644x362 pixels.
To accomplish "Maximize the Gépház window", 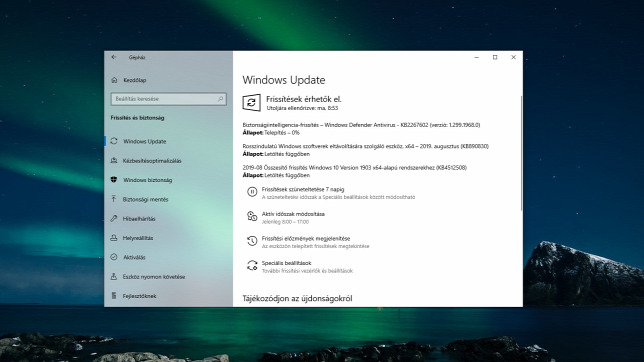I will [x=495, y=58].
